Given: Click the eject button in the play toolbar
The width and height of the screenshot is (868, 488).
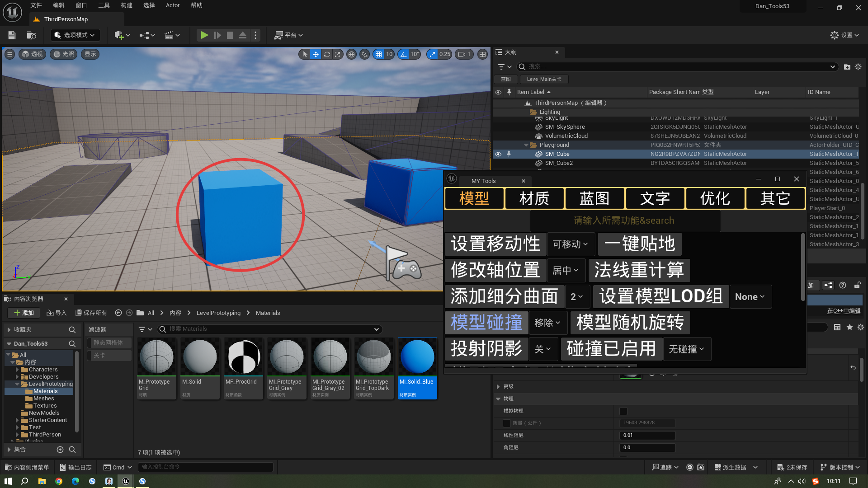Looking at the screenshot, I should [243, 35].
